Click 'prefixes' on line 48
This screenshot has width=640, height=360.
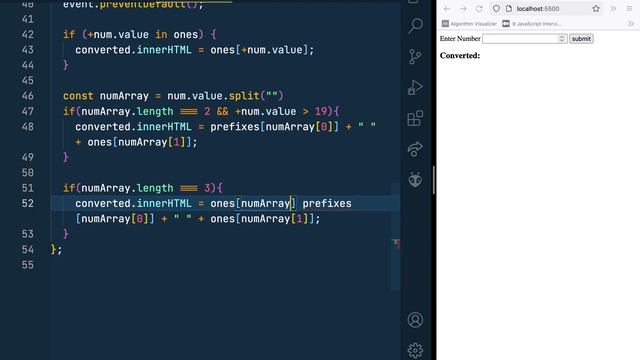coord(235,127)
